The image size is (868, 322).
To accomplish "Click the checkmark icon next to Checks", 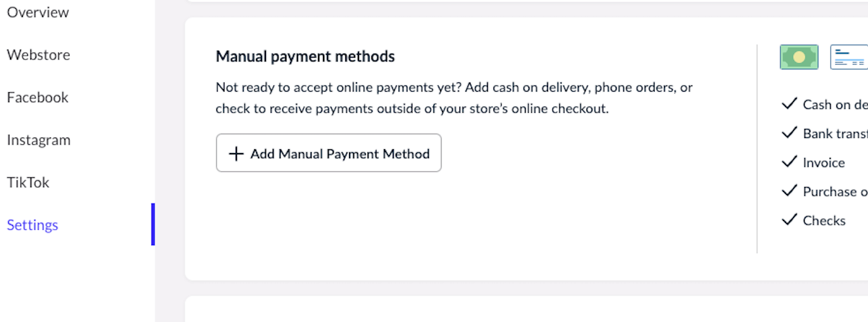I will 789,220.
